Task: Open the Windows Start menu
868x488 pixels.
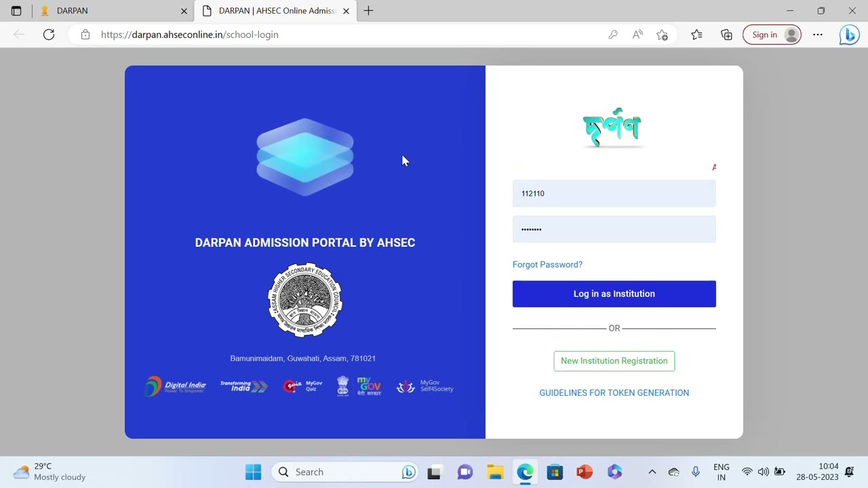Action: [253, 472]
